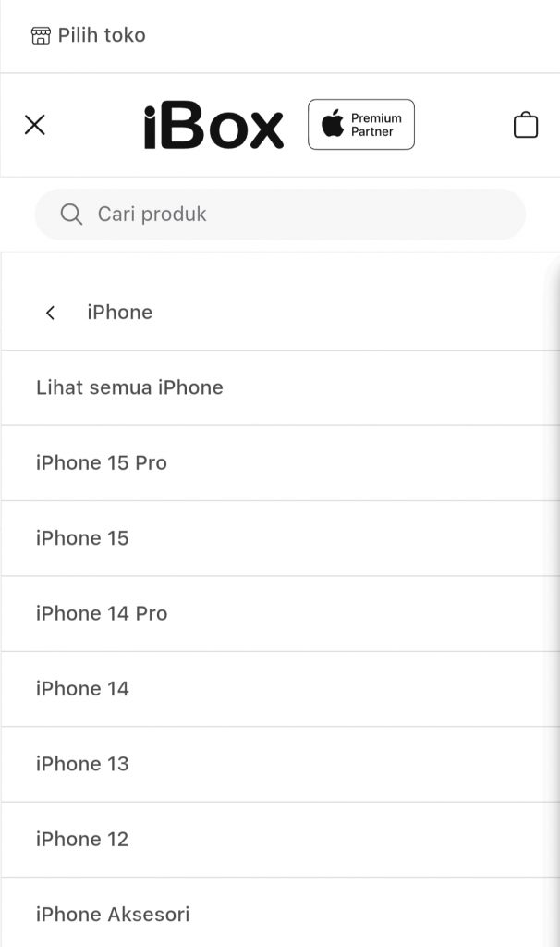Open Lihat semua iPhone
The height and width of the screenshot is (947, 560).
280,387
